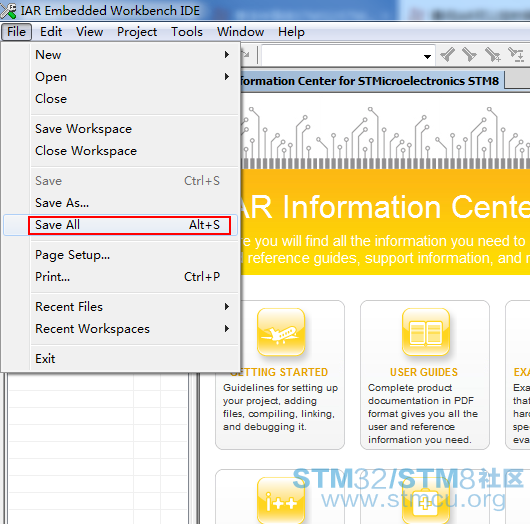Click inside the quick search text field
This screenshot has height=524, width=530.
(341, 55)
